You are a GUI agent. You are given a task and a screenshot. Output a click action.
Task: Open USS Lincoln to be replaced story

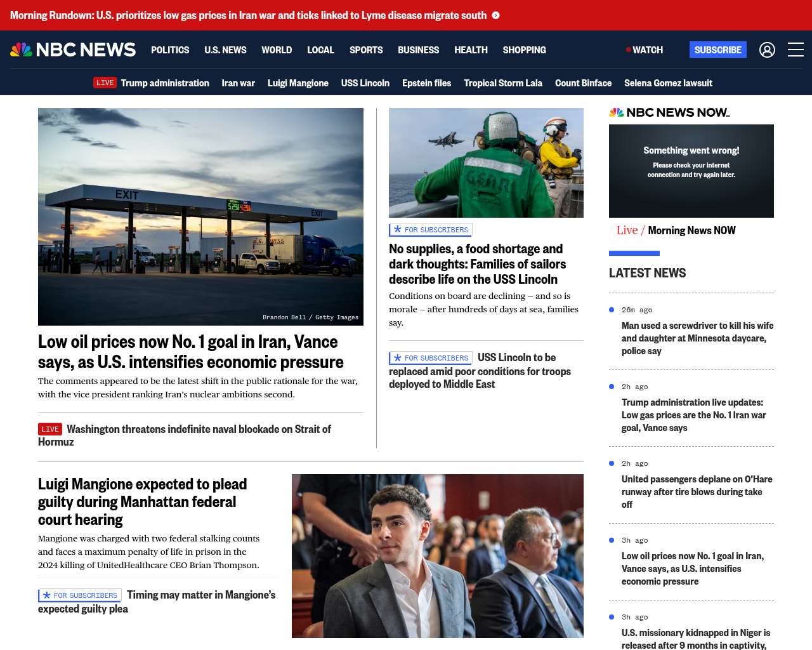pyautogui.click(x=480, y=371)
